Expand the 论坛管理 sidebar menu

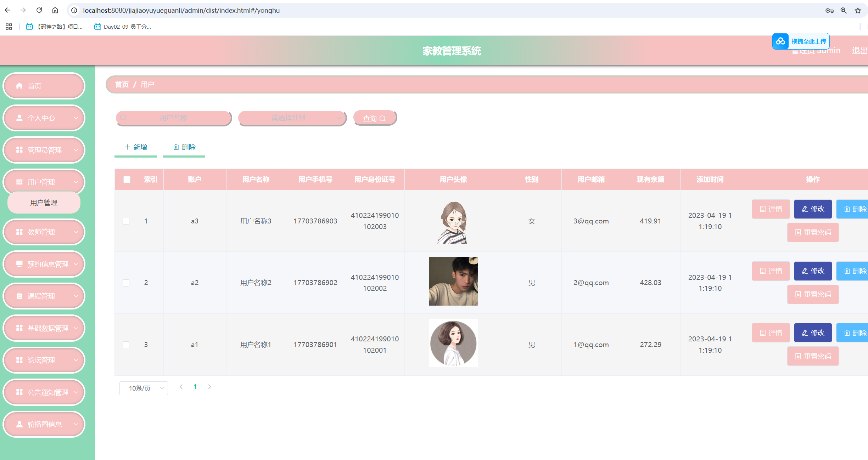click(x=44, y=360)
